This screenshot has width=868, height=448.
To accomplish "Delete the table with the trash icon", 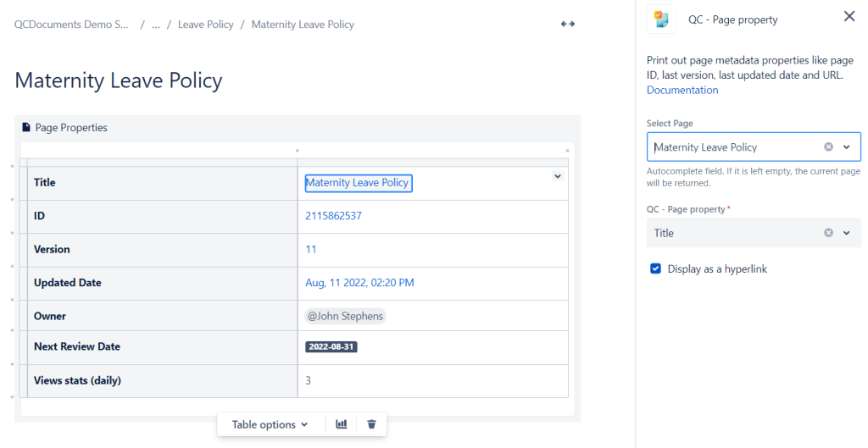I will (371, 424).
